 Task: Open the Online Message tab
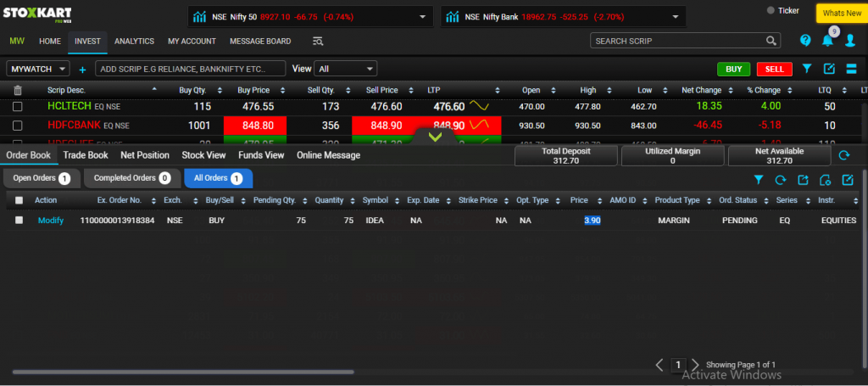point(328,155)
